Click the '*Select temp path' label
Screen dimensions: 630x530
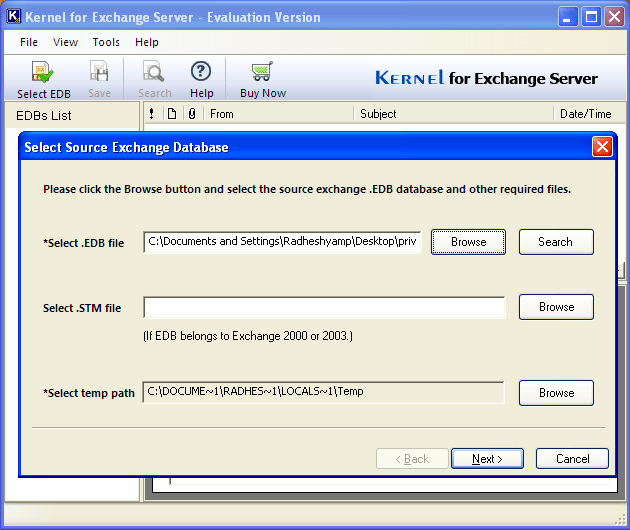[x=89, y=393]
